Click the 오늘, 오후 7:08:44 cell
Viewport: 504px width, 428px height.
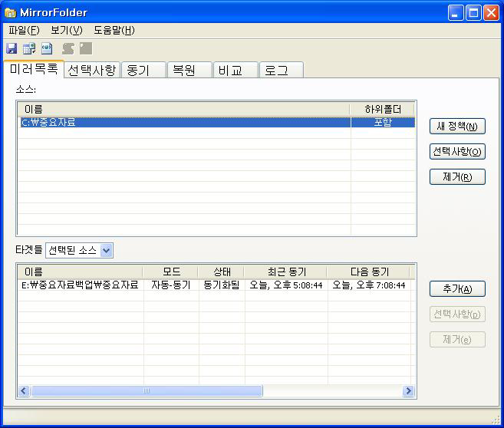point(369,285)
